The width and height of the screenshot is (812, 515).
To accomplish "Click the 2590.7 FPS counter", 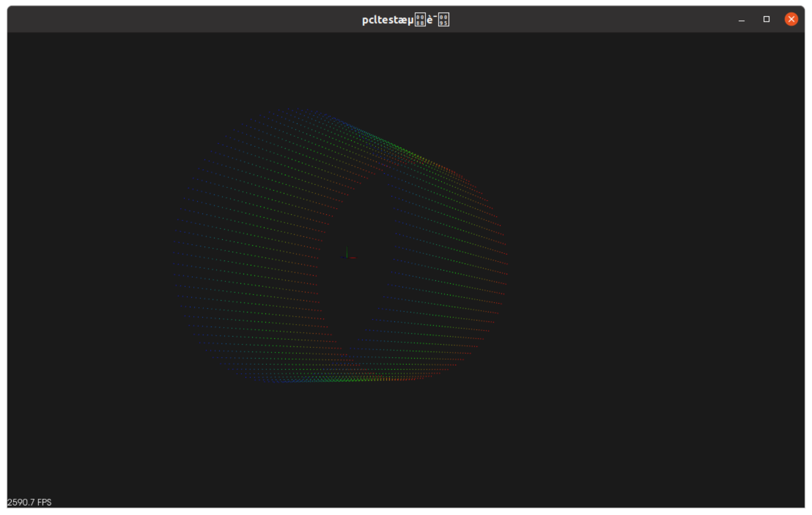I will [x=29, y=502].
